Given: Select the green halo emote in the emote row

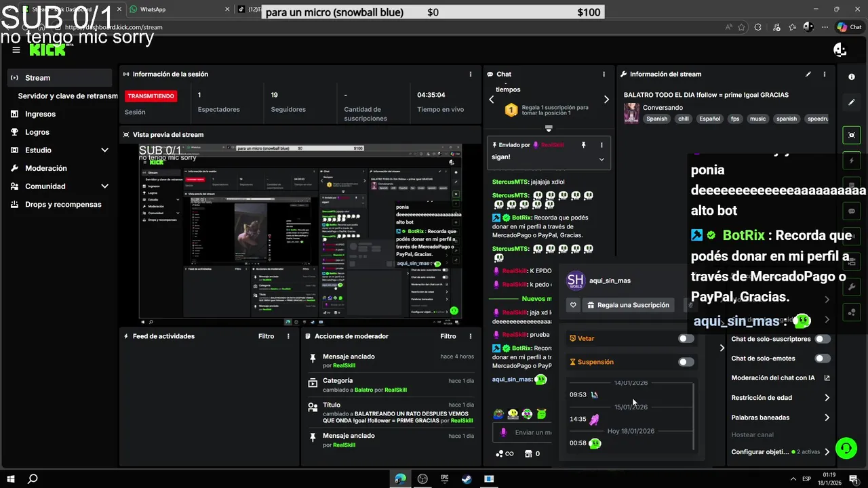Looking at the screenshot, I should tap(541, 413).
